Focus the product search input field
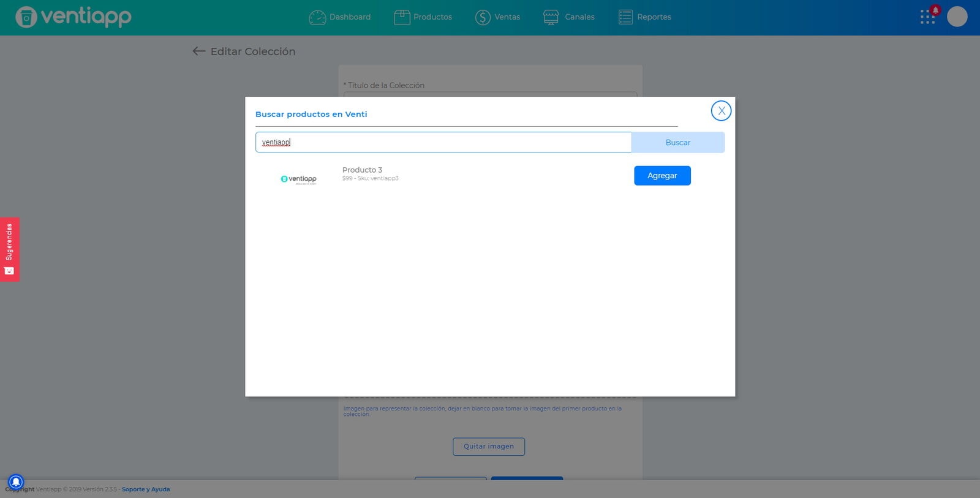The image size is (980, 498). pos(443,142)
